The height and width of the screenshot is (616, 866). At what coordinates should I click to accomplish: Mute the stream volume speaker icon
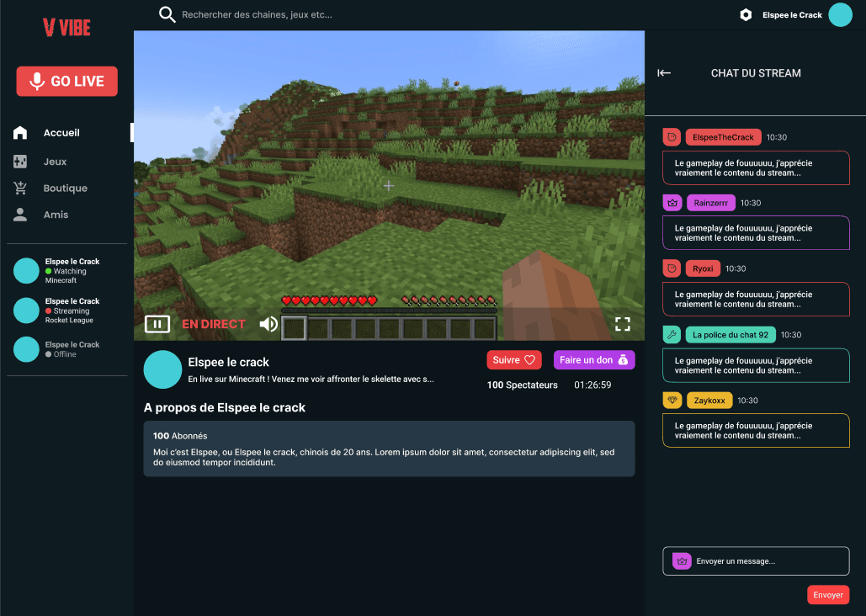269,324
